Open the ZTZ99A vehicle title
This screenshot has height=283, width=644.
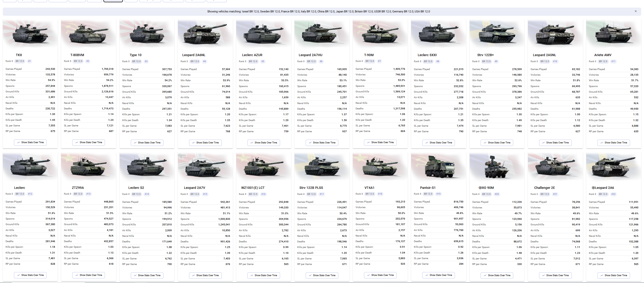pyautogui.click(x=78, y=188)
